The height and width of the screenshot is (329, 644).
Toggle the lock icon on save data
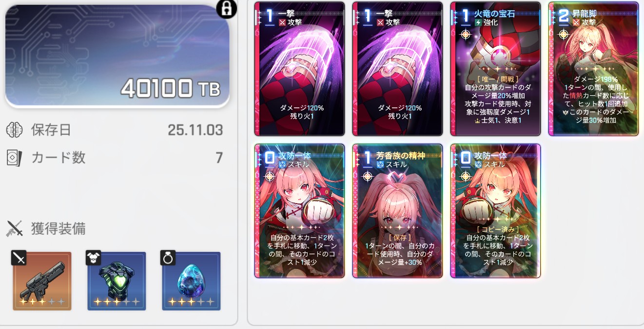(x=226, y=9)
